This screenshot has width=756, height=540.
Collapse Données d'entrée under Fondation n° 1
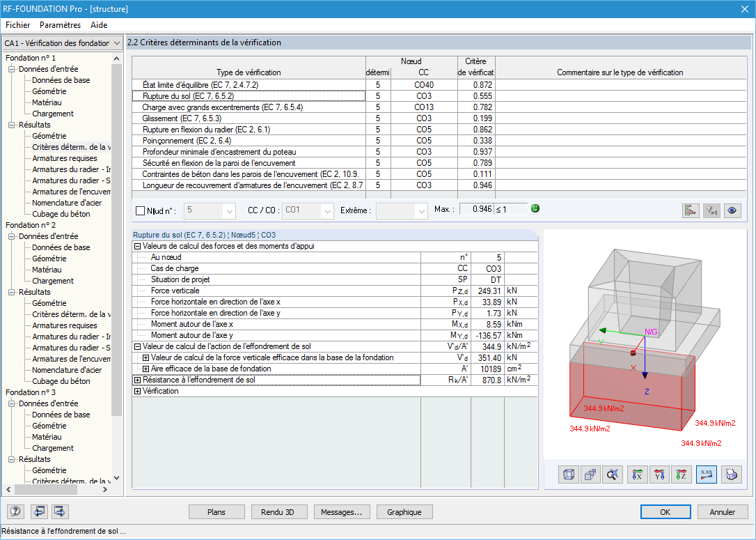[12, 69]
